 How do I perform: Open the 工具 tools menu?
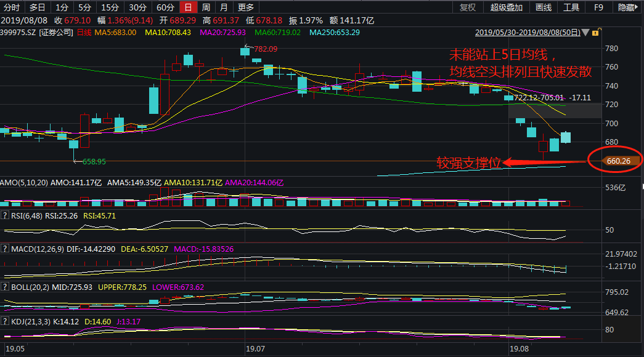point(571,7)
